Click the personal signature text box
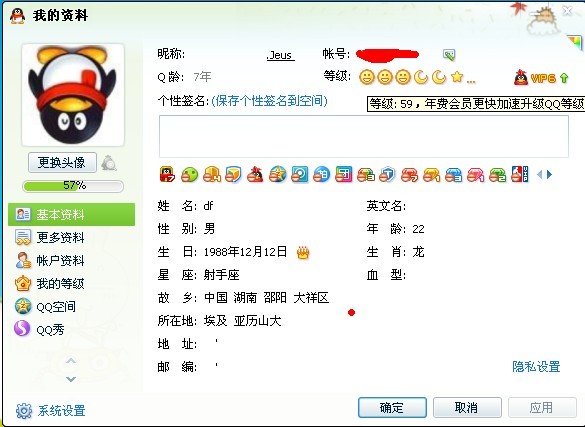585x427 pixels. click(364, 136)
